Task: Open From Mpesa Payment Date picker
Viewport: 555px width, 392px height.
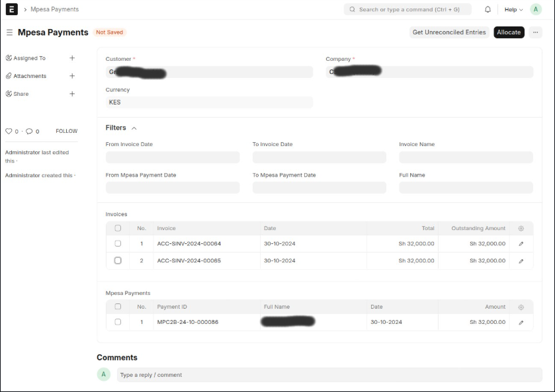Action: (173, 188)
